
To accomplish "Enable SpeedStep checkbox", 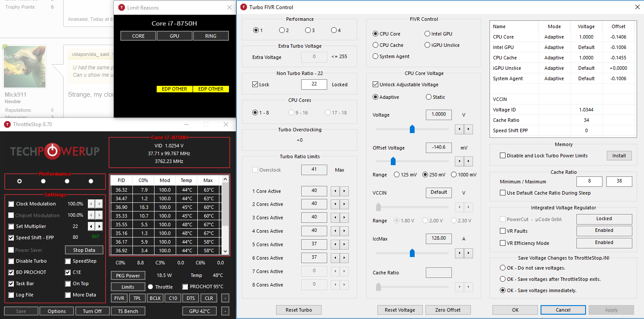I will tap(68, 261).
